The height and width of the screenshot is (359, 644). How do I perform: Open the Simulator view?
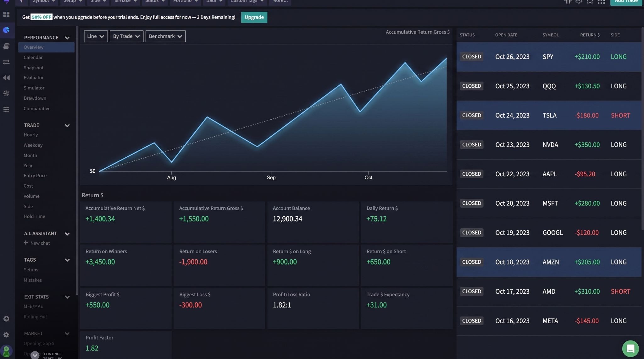34,88
